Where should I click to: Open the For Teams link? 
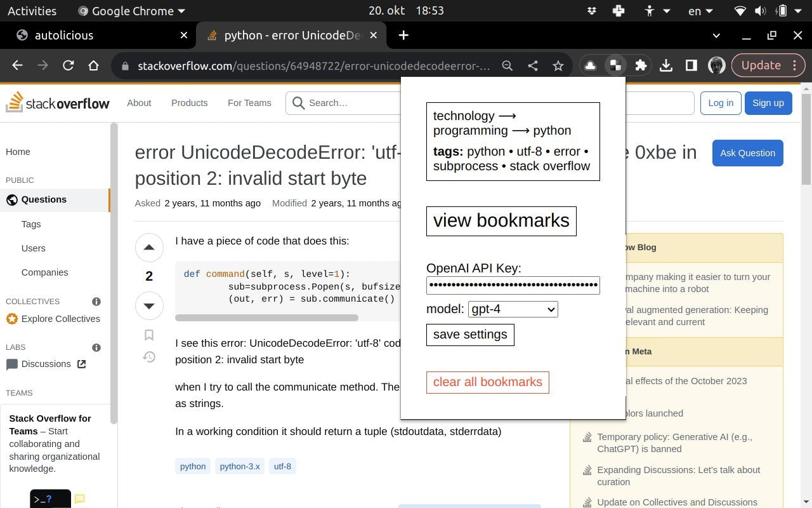click(249, 103)
